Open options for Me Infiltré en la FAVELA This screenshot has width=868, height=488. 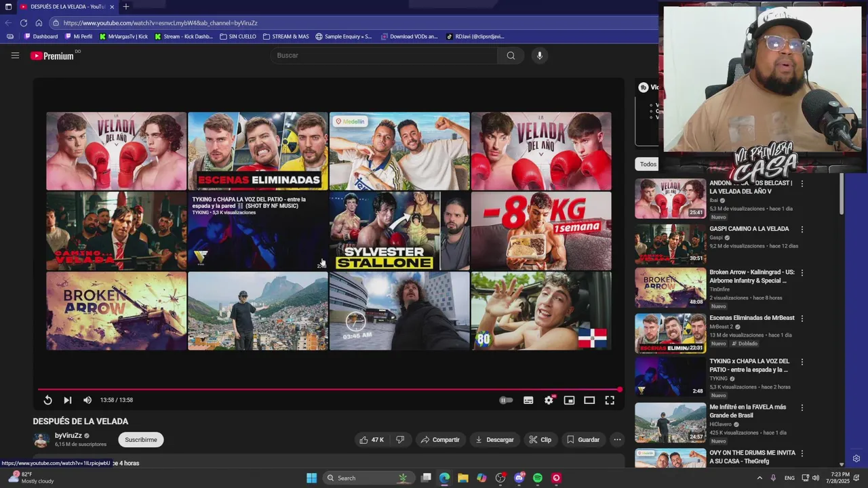[x=802, y=408]
